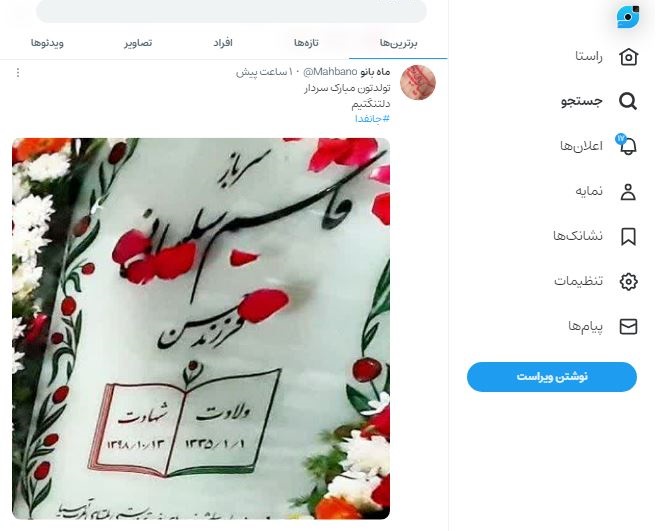
Task: Click the search input field at top
Action: click(x=231, y=9)
